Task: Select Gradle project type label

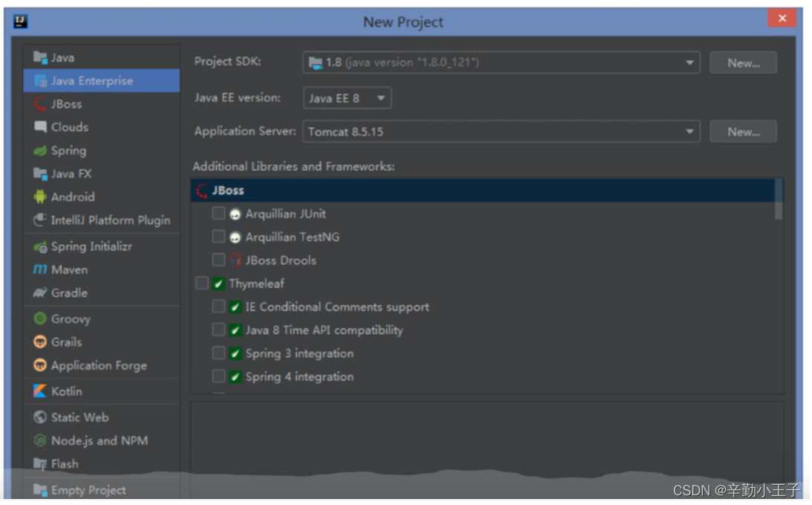Action: (69, 293)
